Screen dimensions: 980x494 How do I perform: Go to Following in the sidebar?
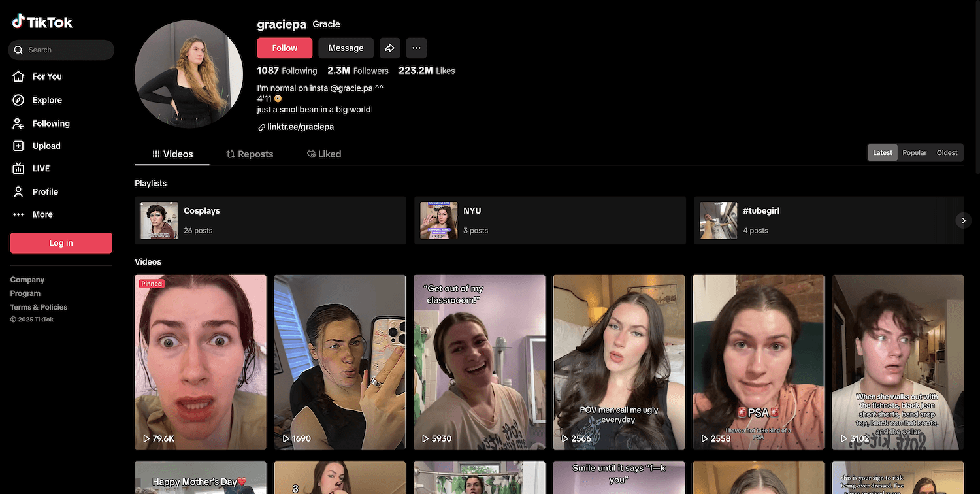(x=50, y=124)
